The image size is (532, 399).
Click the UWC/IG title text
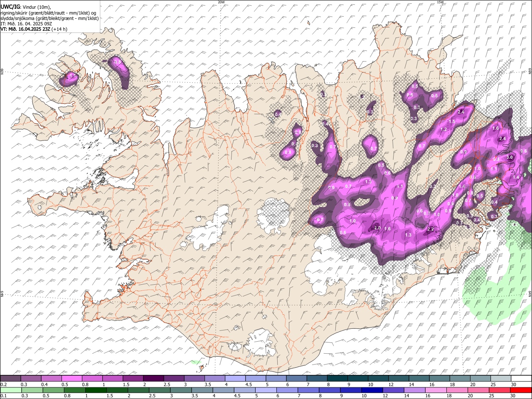10,7
